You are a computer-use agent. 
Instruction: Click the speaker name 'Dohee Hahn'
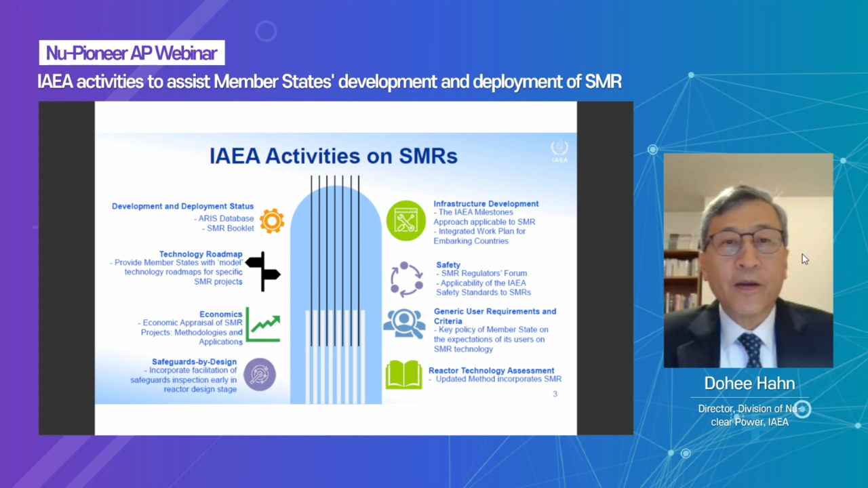click(x=749, y=384)
